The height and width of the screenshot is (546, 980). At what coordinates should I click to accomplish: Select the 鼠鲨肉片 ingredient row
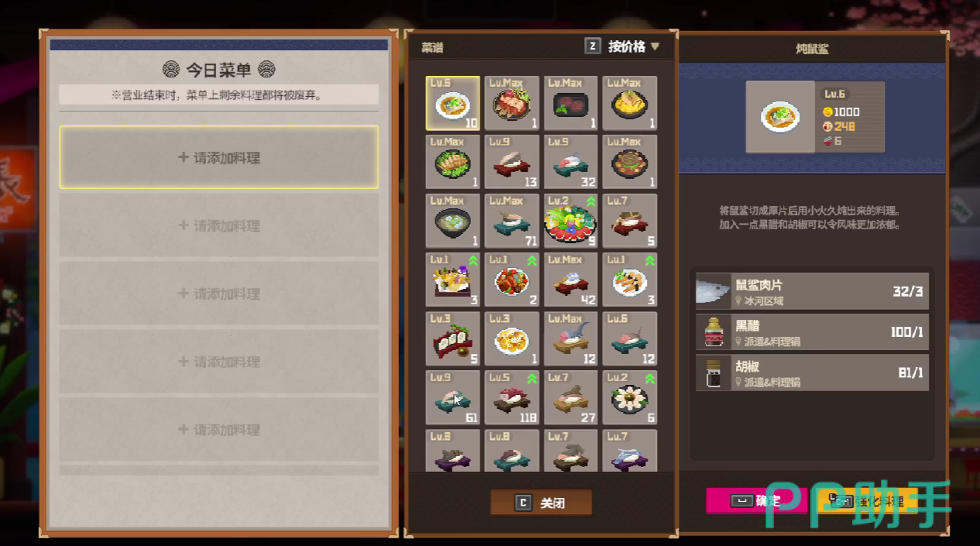(x=812, y=291)
